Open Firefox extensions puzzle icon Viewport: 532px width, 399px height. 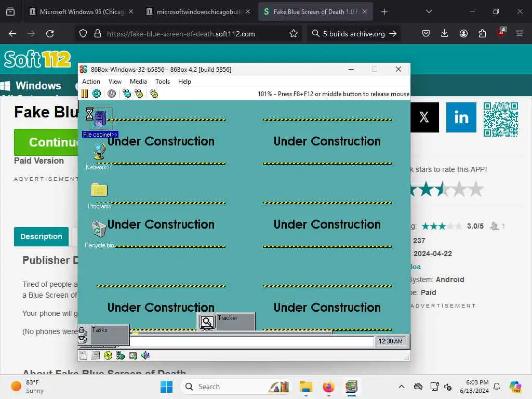[482, 34]
